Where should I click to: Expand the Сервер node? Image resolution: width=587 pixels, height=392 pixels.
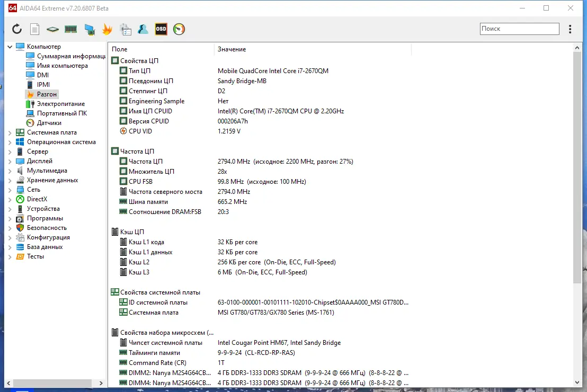pyautogui.click(x=10, y=152)
